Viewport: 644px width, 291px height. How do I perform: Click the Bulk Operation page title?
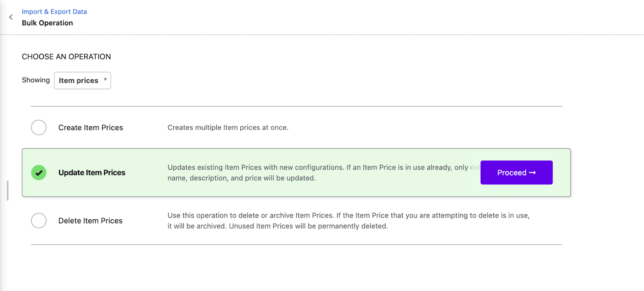(47, 23)
